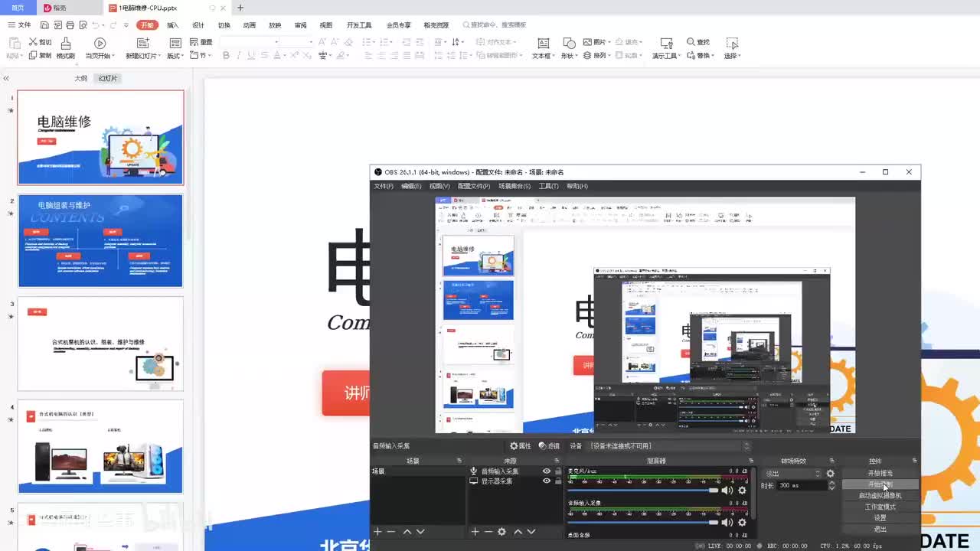The width and height of the screenshot is (980, 551).
Task: Add a new source in OBS
Action: click(x=475, y=531)
